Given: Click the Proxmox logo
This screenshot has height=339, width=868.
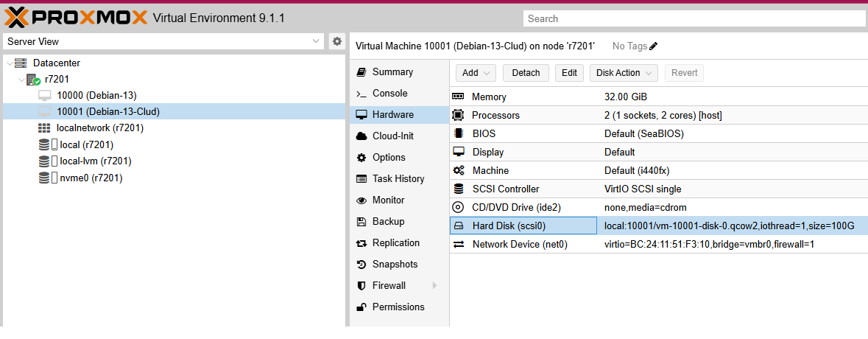Looking at the screenshot, I should 76,17.
